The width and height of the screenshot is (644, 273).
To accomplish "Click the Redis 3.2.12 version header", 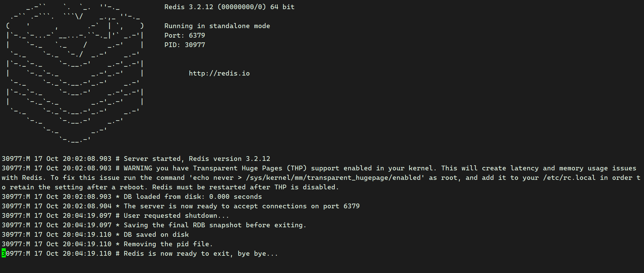I will tap(229, 7).
